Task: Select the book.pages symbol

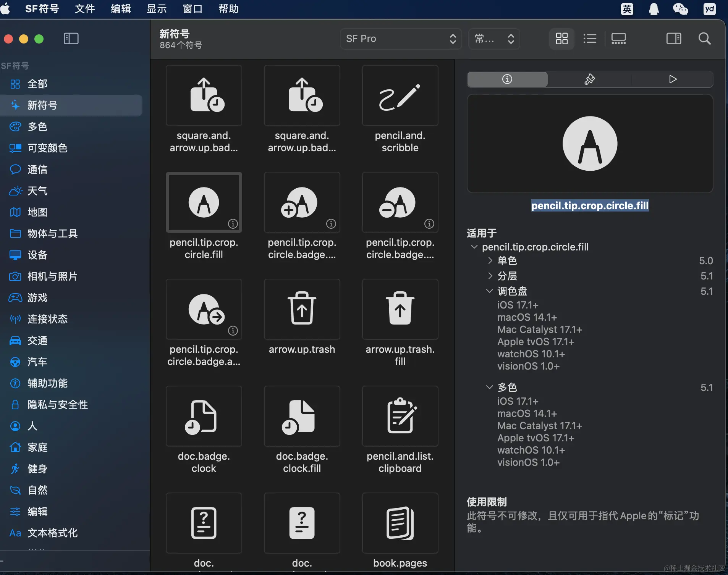Action: click(x=400, y=523)
